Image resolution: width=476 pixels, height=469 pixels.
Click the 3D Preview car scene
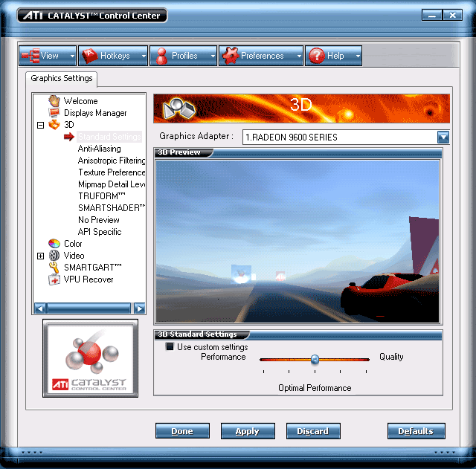coord(297,241)
